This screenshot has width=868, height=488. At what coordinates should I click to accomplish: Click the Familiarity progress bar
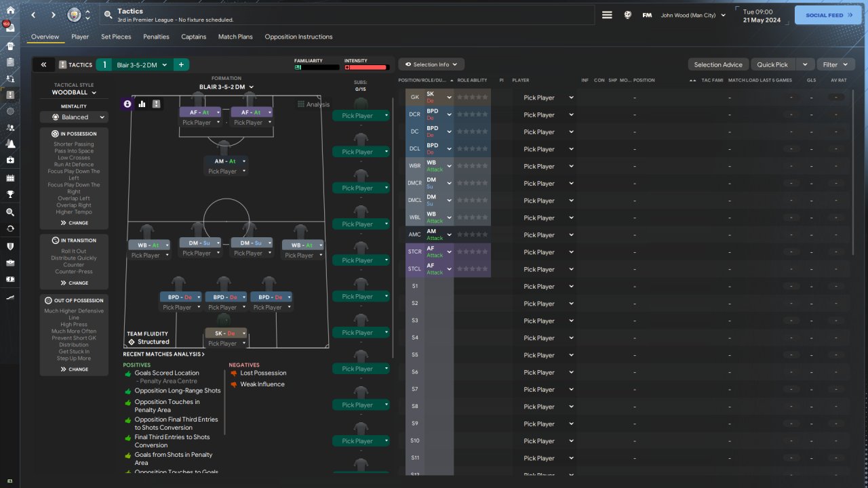pos(317,67)
